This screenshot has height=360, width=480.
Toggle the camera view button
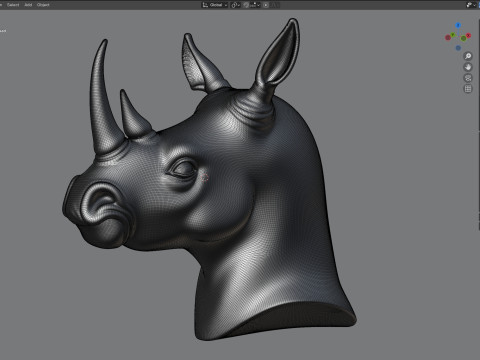468,78
